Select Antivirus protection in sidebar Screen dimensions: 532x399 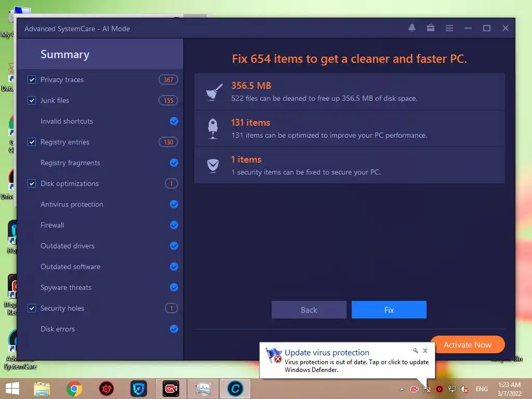pyautogui.click(x=72, y=204)
